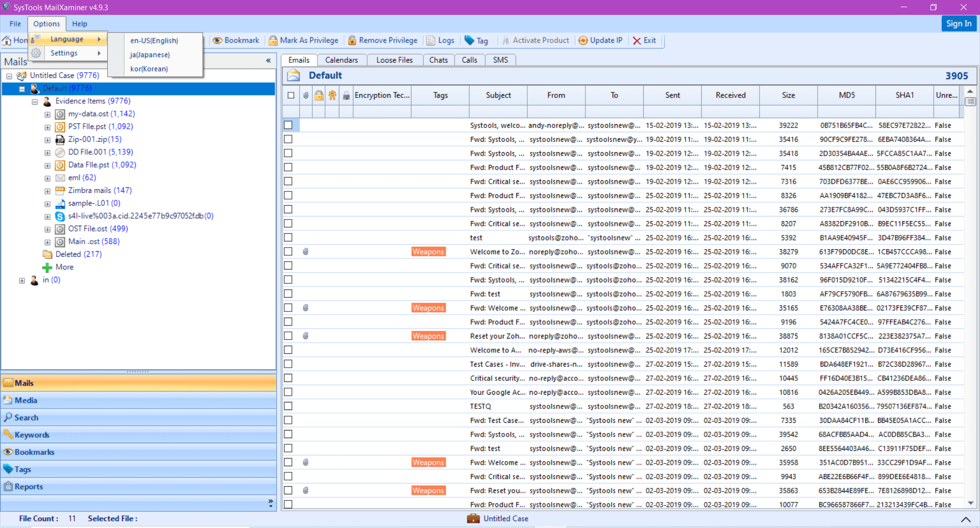Click the Subject column header
The height and width of the screenshot is (528, 980).
click(x=498, y=95)
